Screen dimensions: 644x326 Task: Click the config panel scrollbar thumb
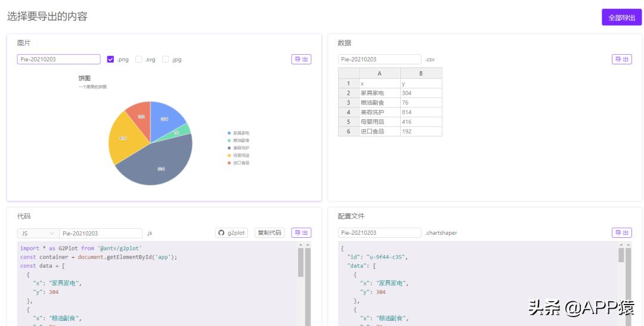point(621,255)
